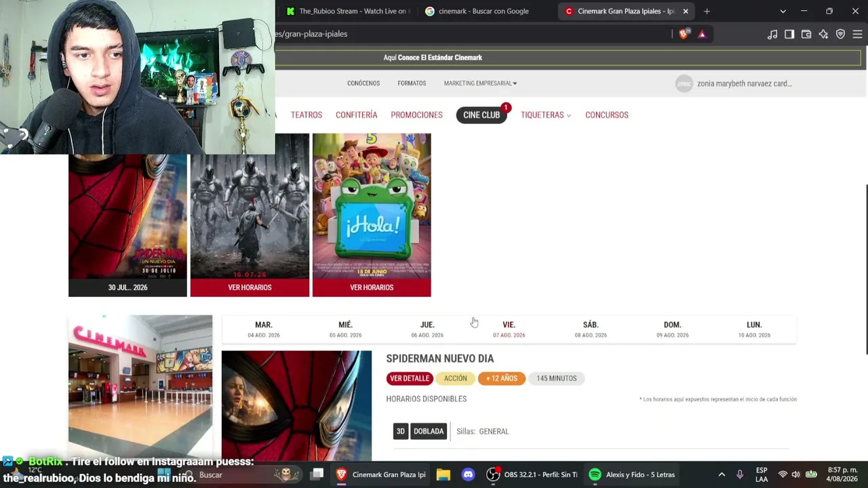Select Vie. 07 Ago. 2026 date tab
This screenshot has height=488, width=868.
(x=509, y=329)
